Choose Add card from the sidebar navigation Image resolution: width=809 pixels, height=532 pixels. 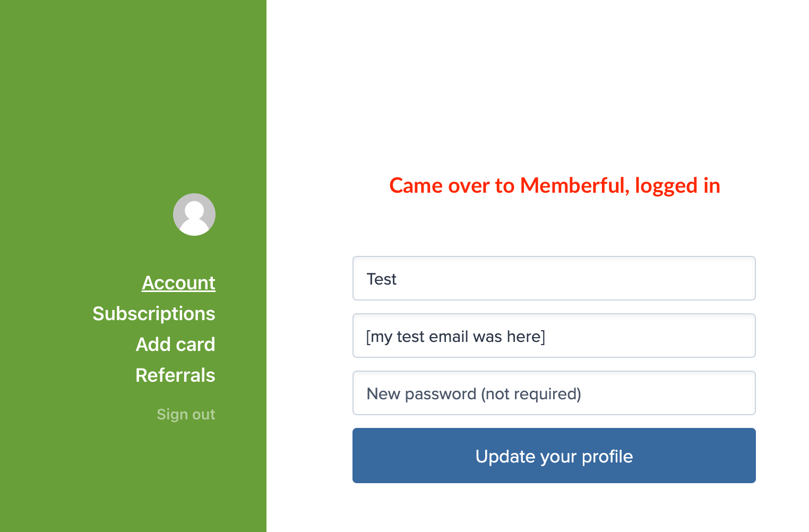[x=176, y=345]
